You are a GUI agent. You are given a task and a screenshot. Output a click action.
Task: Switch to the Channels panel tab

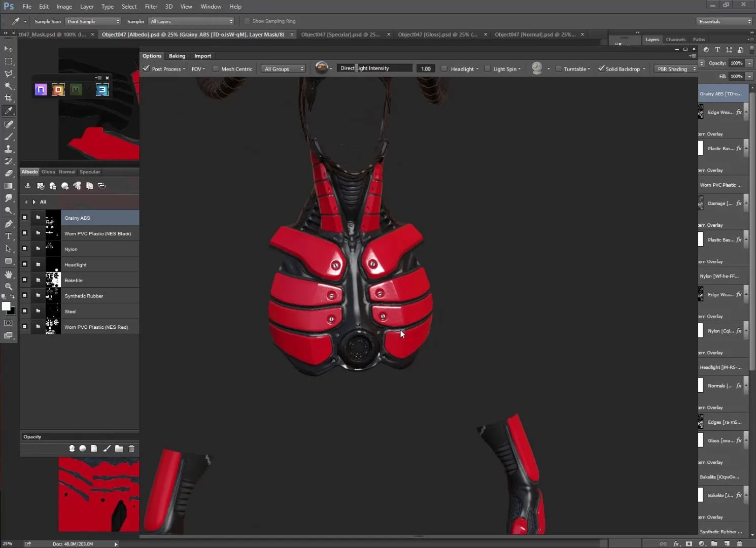point(675,40)
